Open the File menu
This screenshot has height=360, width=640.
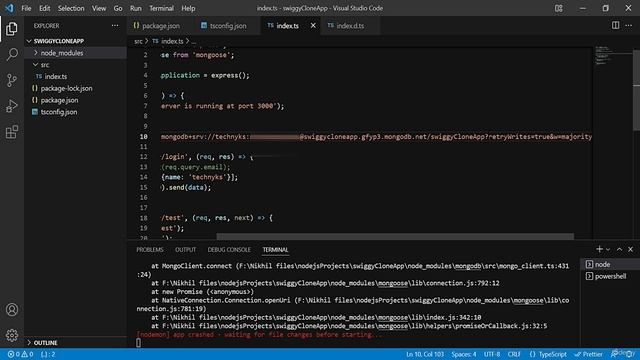coord(26,8)
